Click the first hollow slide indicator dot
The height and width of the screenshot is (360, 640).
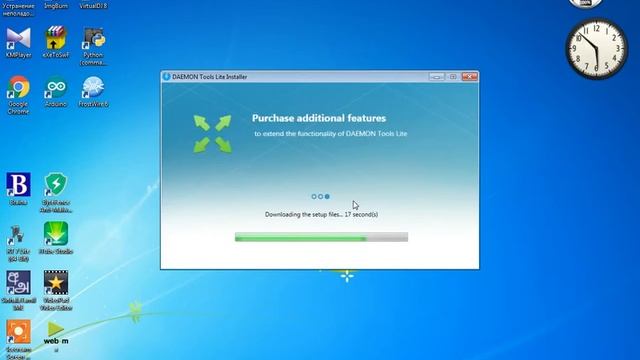[314, 196]
